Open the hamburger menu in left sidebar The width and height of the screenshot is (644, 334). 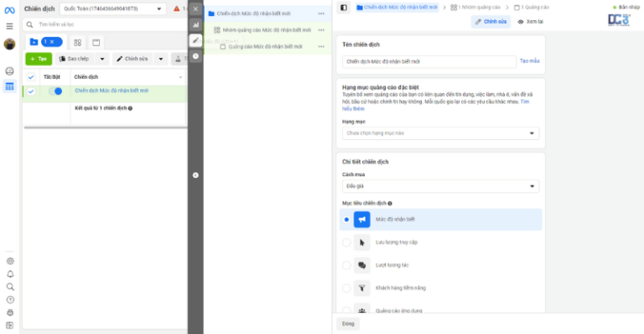tap(9, 26)
